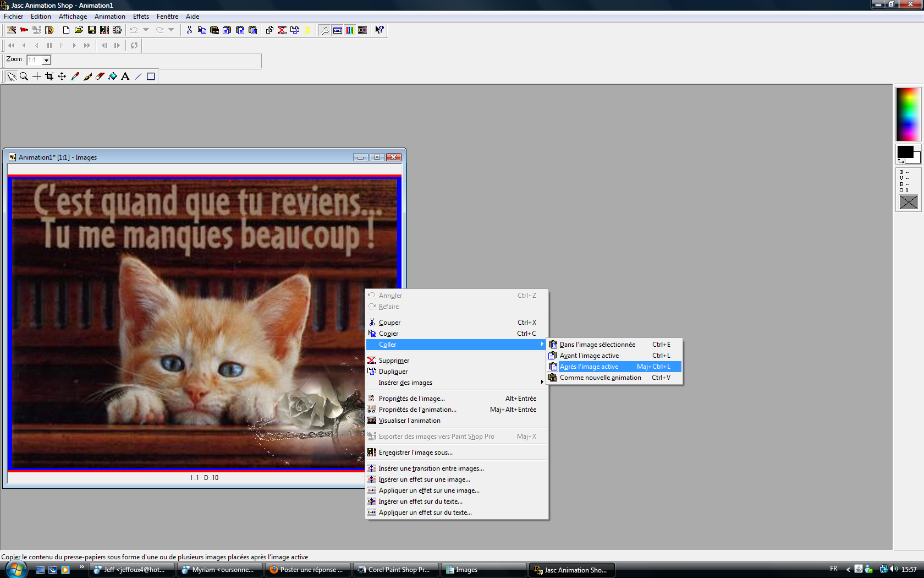Launch the Animation Wizard toolbar icon
The width and height of the screenshot is (924, 578).
pos(12,30)
